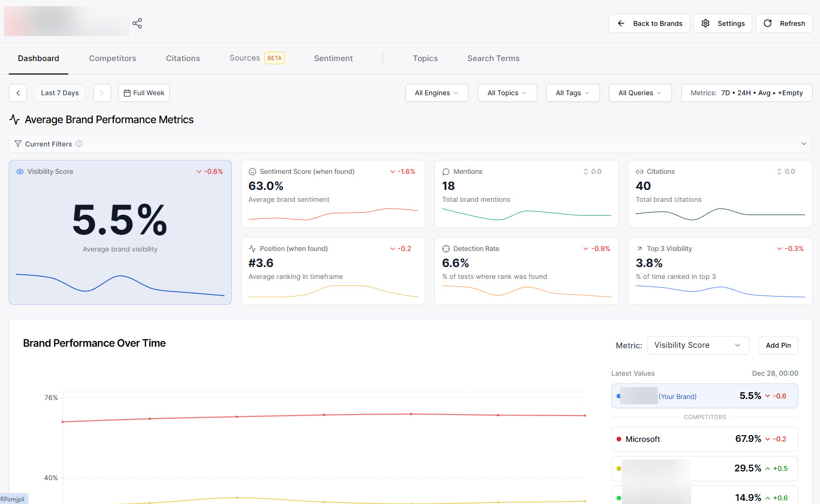Click Microsoft's red color dot
Viewport: 820px width, 504px height.
point(619,439)
